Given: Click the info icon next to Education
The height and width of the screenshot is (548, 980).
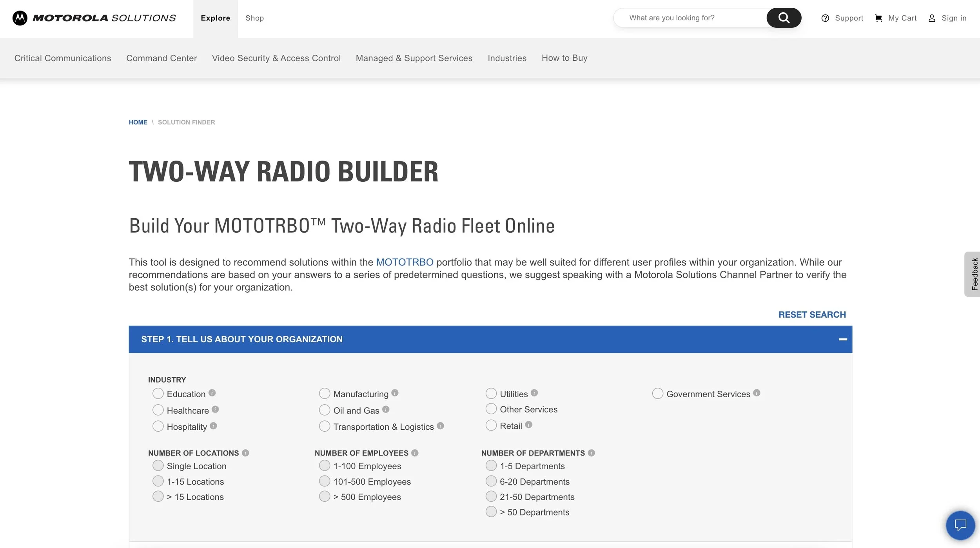Looking at the screenshot, I should [x=212, y=393].
